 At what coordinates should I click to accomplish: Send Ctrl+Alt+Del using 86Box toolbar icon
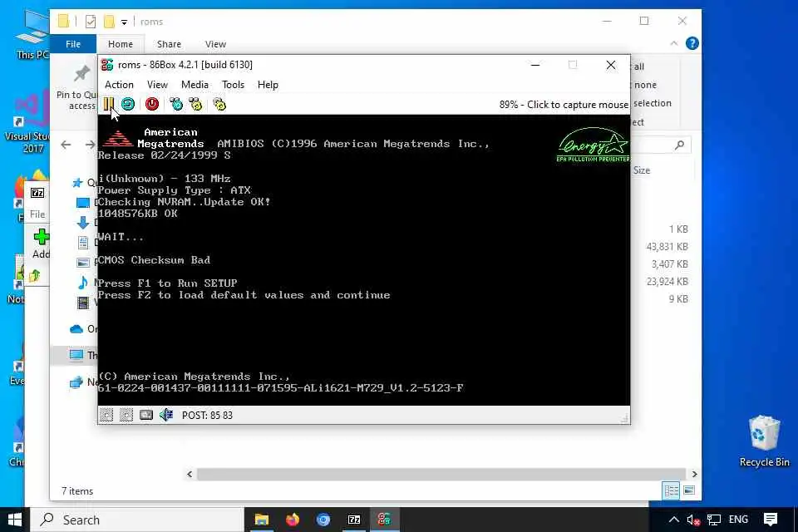click(x=176, y=104)
